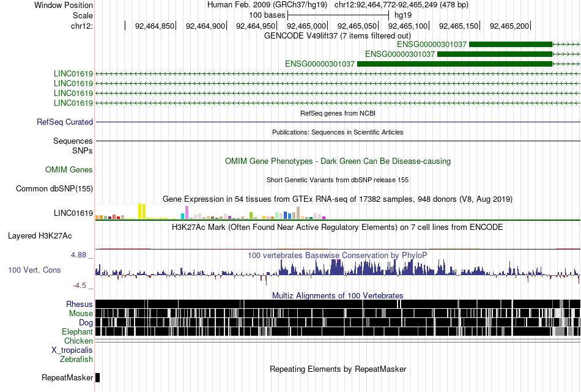Open GENCODE V49lift37 track title

pyautogui.click(x=338, y=36)
